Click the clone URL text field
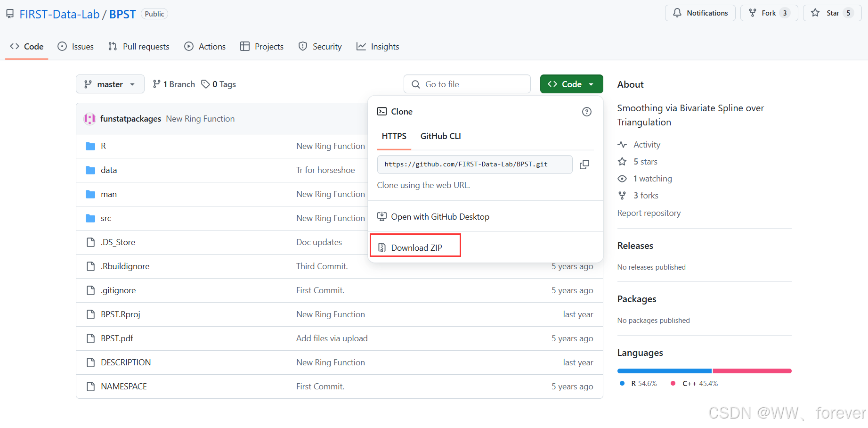Screen dimensions: 868x428 [475, 165]
